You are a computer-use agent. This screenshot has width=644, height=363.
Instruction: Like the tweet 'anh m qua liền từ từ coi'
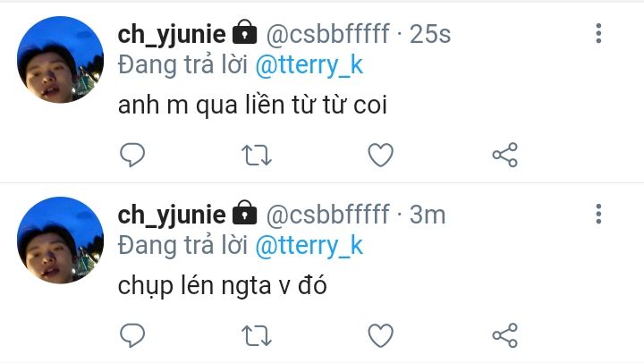pyautogui.click(x=381, y=155)
